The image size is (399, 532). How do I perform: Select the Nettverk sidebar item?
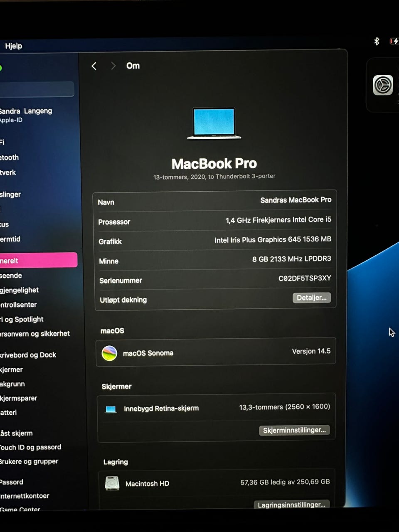click(8, 172)
